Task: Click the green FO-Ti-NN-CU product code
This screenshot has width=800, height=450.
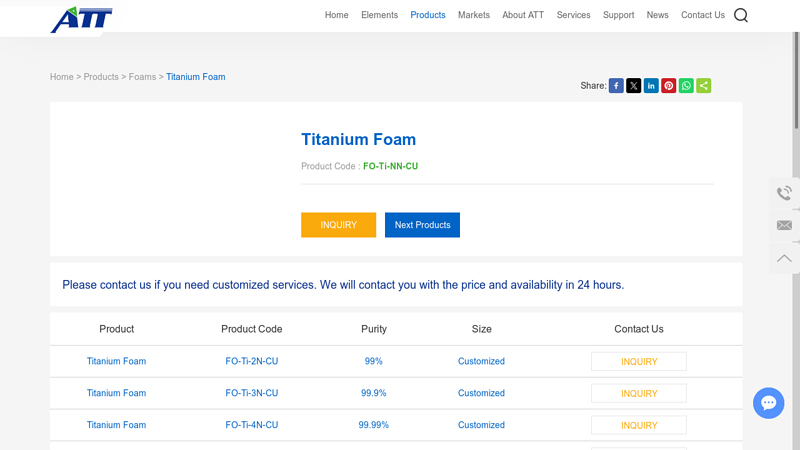Action: pyautogui.click(x=390, y=166)
